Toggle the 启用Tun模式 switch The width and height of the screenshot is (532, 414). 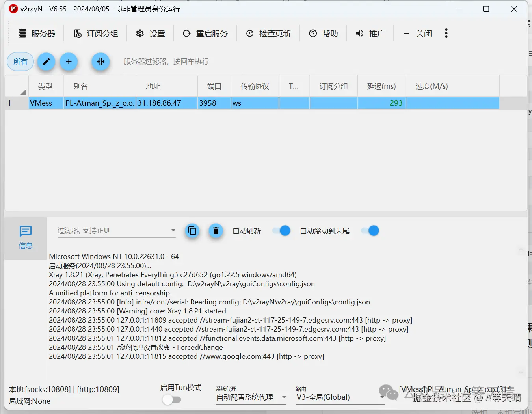171,400
